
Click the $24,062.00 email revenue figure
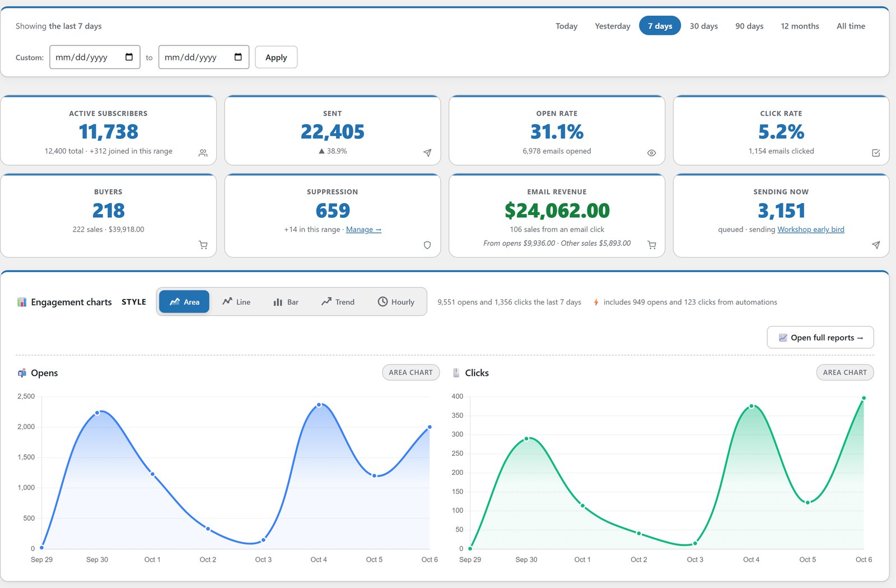pos(557,211)
